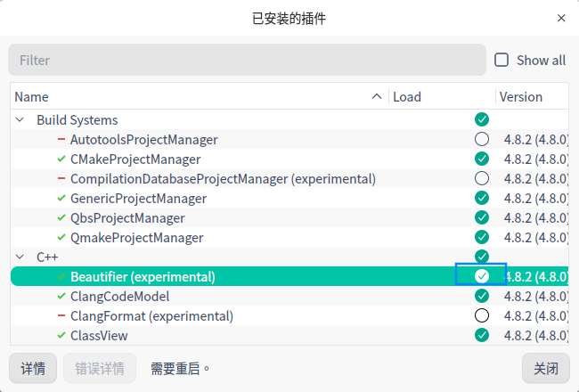Click the sort arrow in the Name column header
Image resolution: width=579 pixels, height=392 pixels.
click(377, 97)
